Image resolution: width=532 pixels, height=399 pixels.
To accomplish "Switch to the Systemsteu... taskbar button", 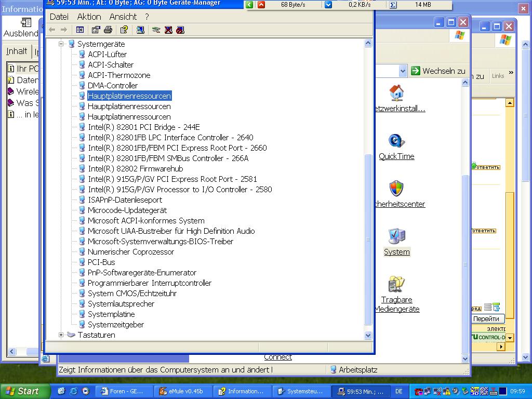I will (x=301, y=391).
